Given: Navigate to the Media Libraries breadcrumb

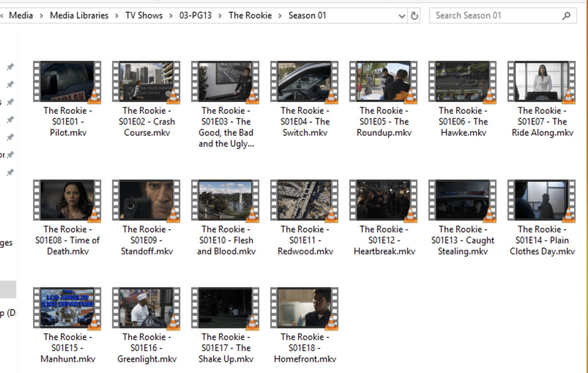Looking at the screenshot, I should tap(79, 15).
